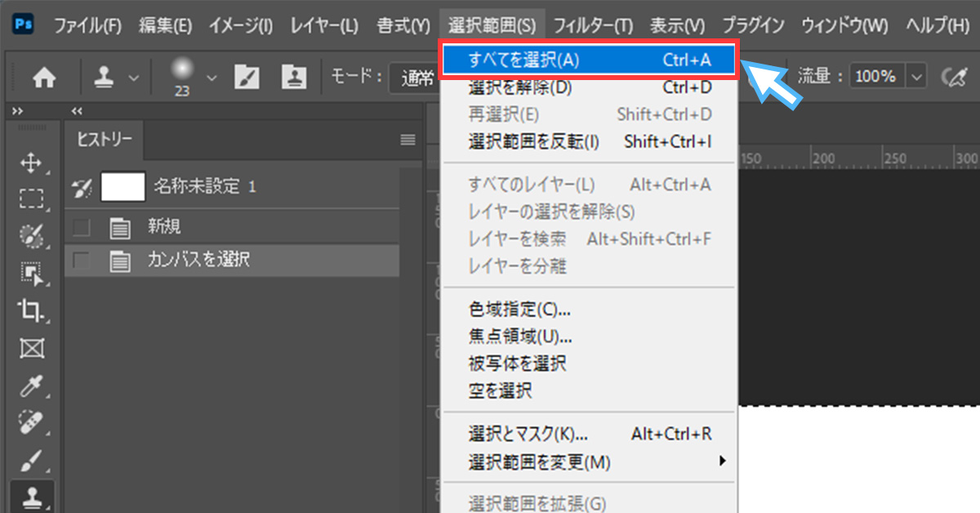Collapse the left tools panel with « arrow
The image size is (980, 513).
(77, 110)
